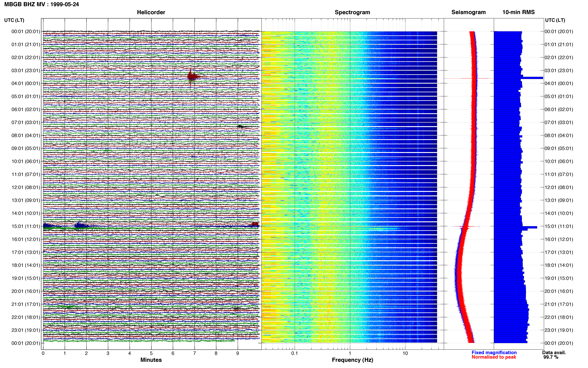The height and width of the screenshot is (368, 588).
Task: Click the 'Fixed magnification' legend text
Action: pyautogui.click(x=494, y=352)
